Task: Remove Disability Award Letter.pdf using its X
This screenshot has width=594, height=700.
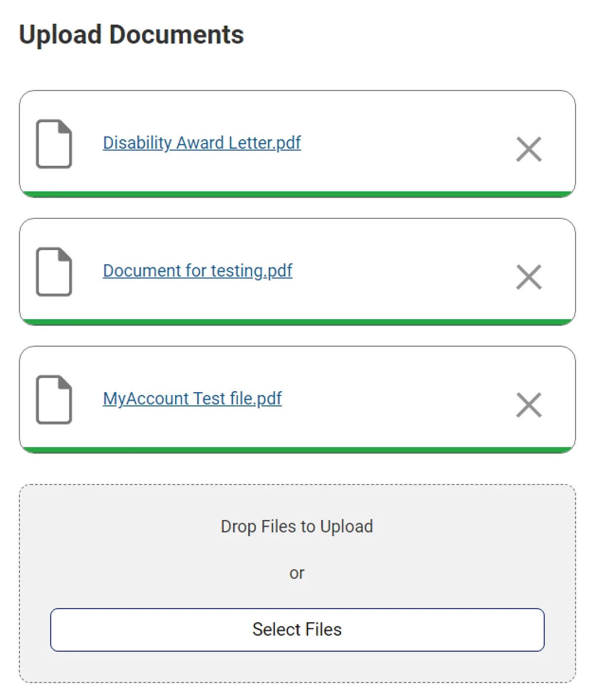Action: 529,149
